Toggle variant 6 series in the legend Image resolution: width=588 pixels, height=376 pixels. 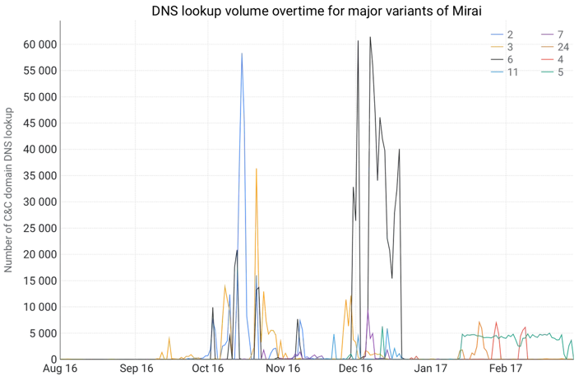click(502, 59)
